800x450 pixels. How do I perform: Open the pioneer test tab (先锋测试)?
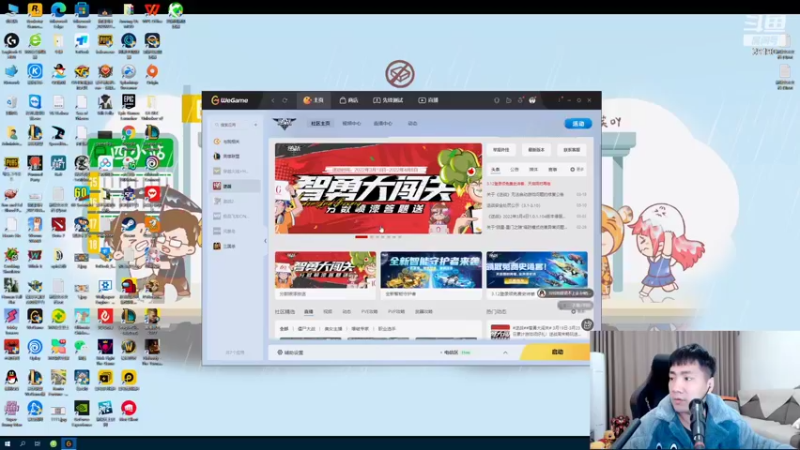coord(388,101)
